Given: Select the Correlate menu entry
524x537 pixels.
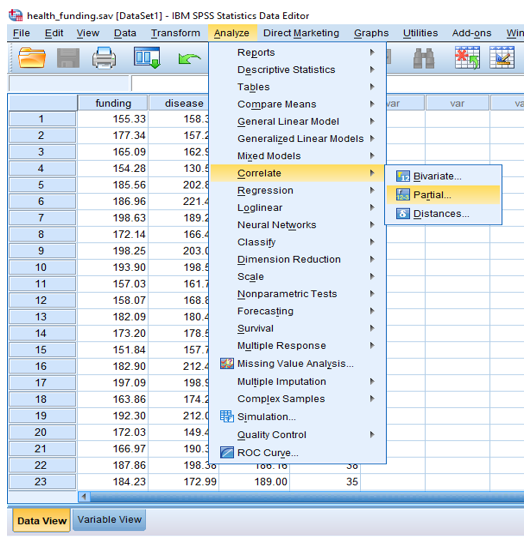Looking at the screenshot, I should tap(297, 173).
